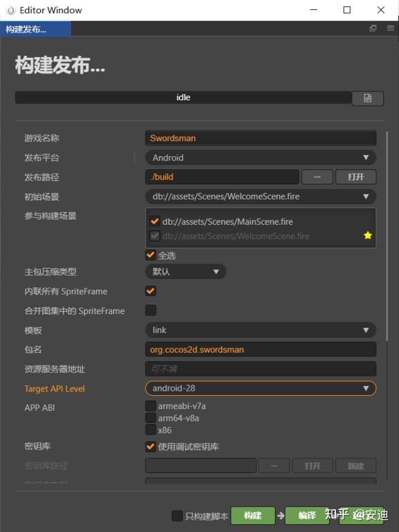Click the green 构建 button
399x532 pixels.
(253, 516)
